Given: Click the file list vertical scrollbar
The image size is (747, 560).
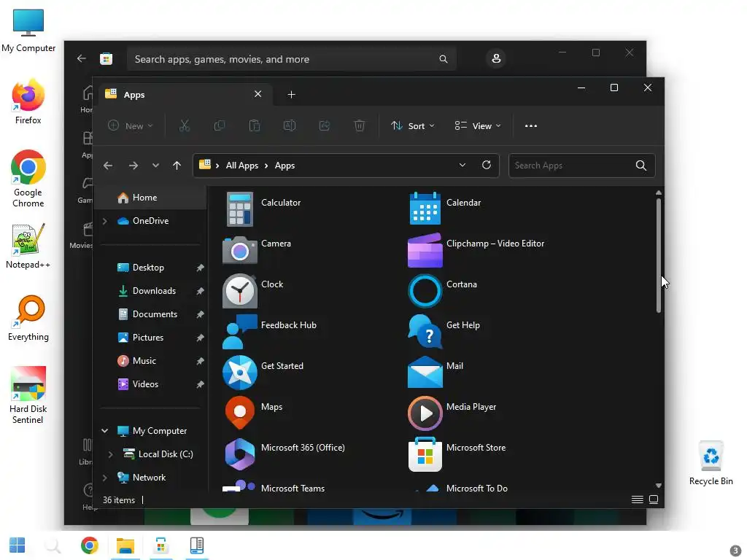Looking at the screenshot, I should 659,255.
